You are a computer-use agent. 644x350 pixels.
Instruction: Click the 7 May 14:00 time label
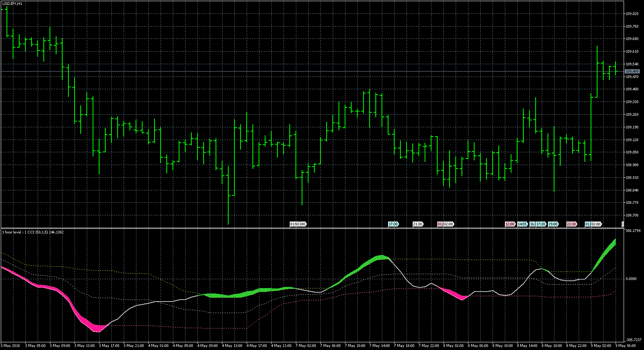click(x=380, y=346)
